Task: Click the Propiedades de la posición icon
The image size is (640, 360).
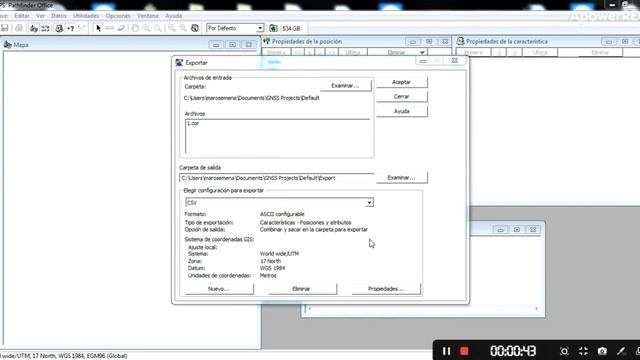Action: [267, 41]
